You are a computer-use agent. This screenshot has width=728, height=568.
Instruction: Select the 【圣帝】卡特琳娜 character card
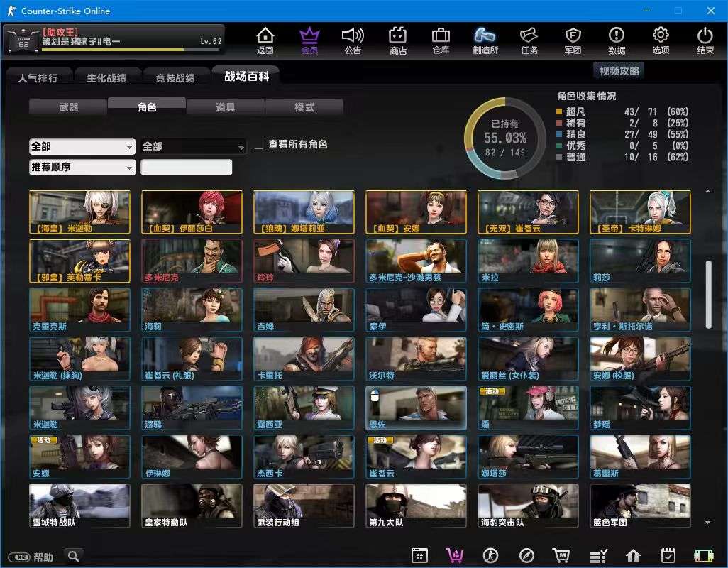640,212
